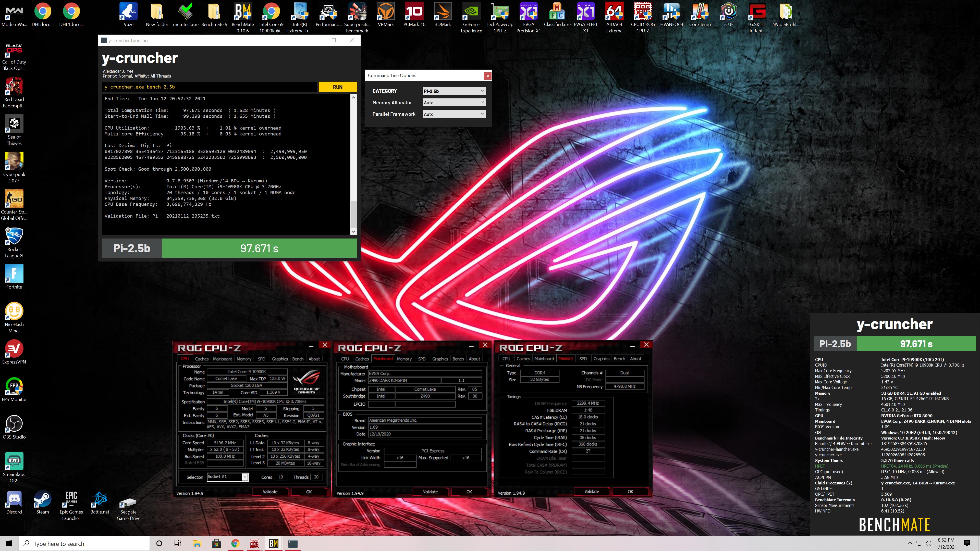Launch the Superposition Benchmark icon
Screen dimensions: 980x551
[357, 17]
